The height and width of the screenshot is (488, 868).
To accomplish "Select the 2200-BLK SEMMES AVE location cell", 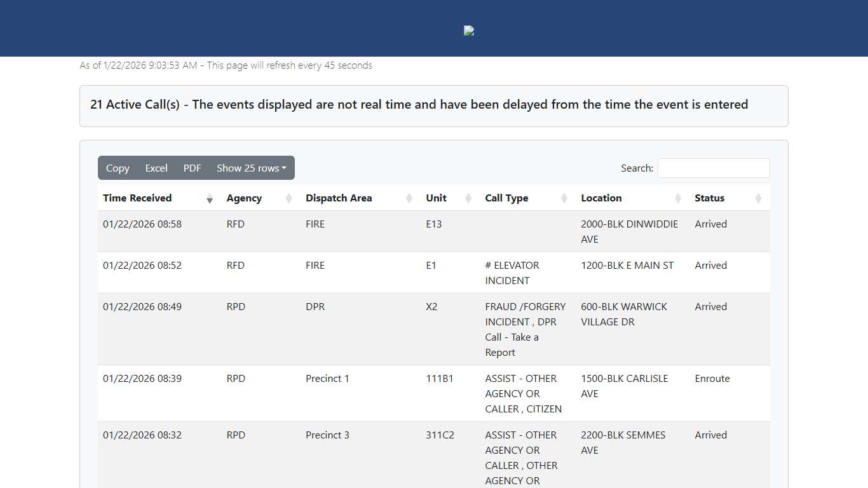I will pyautogui.click(x=623, y=442).
